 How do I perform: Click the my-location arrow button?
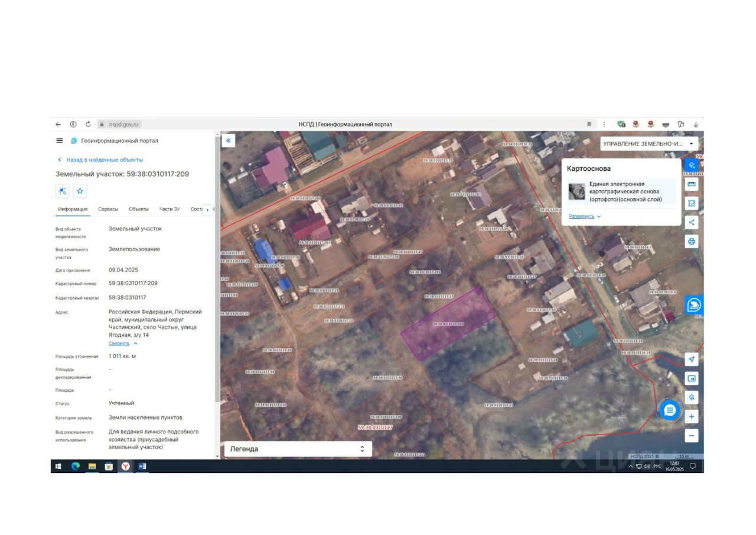pyautogui.click(x=692, y=359)
